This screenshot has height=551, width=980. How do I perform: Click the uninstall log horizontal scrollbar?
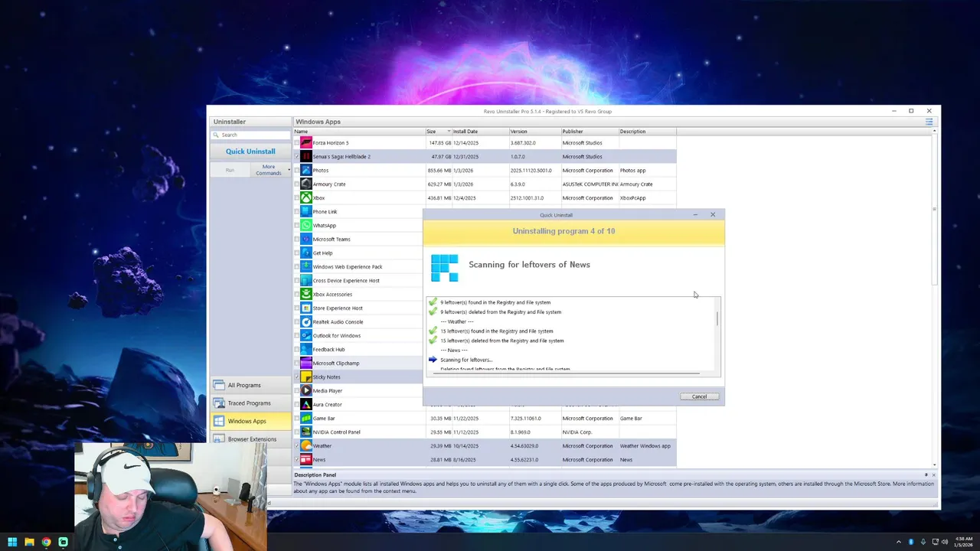[566, 373]
